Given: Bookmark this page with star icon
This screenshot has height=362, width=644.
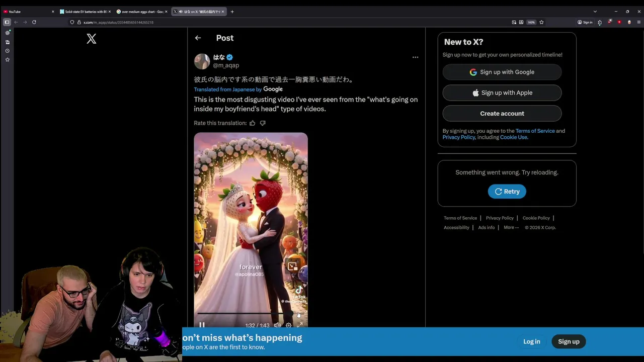Looking at the screenshot, I should coord(542,22).
